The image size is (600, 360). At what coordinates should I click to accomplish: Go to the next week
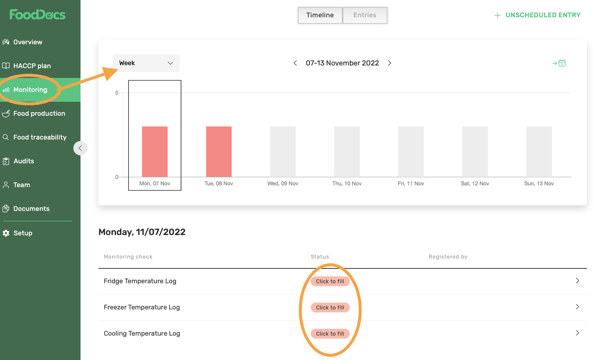click(x=390, y=63)
